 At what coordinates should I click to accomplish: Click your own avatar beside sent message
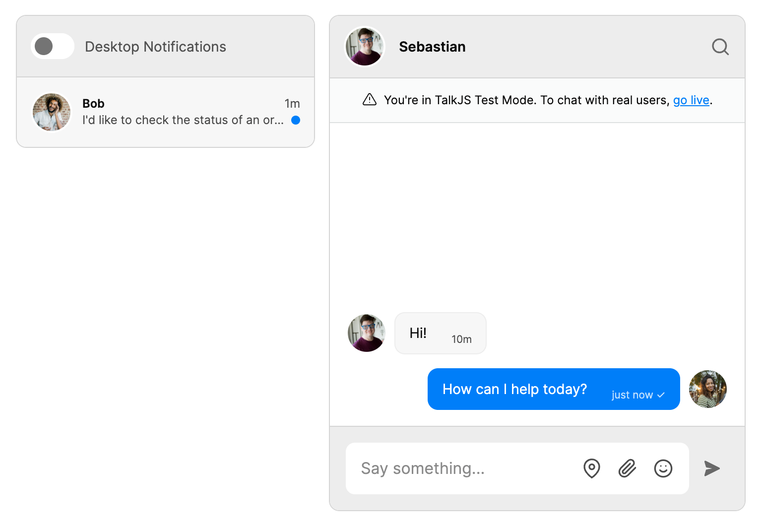click(x=707, y=389)
